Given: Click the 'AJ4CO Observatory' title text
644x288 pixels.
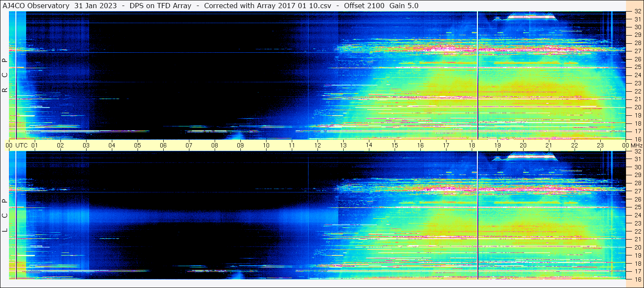Looking at the screenshot, I should (x=36, y=6).
